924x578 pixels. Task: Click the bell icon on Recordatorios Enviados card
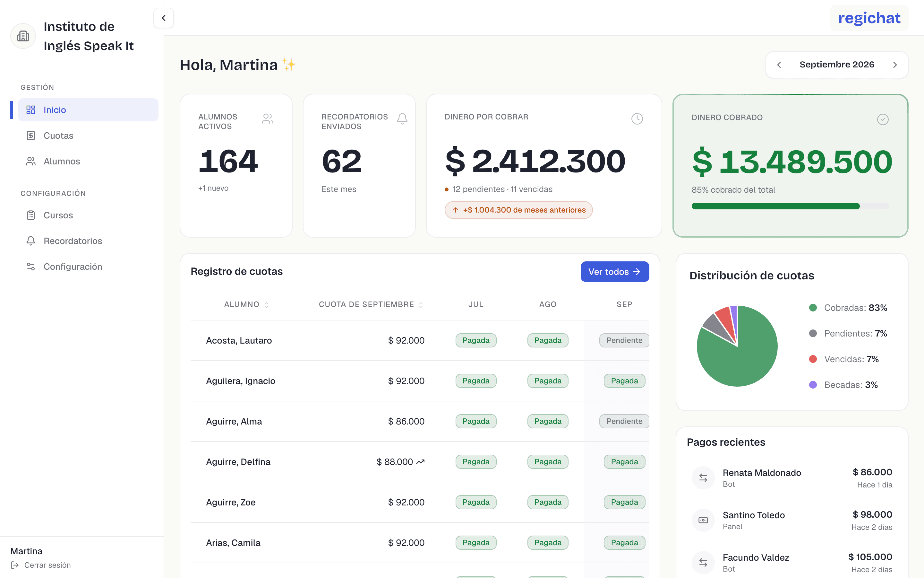402,119
